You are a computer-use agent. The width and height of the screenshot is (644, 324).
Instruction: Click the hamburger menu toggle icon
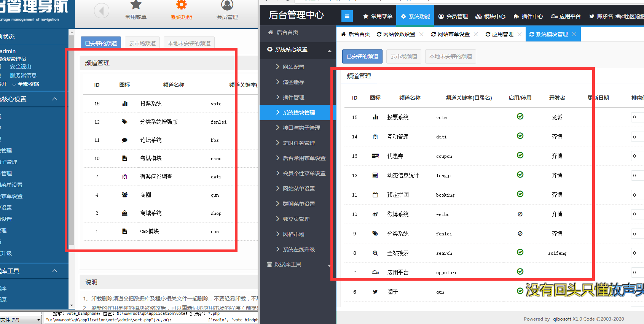pos(347,16)
